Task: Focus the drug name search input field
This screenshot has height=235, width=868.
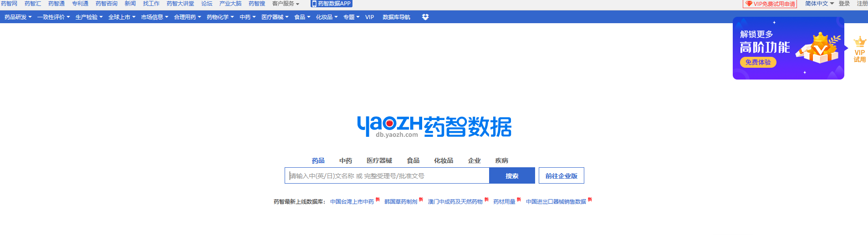Action: coord(387,175)
